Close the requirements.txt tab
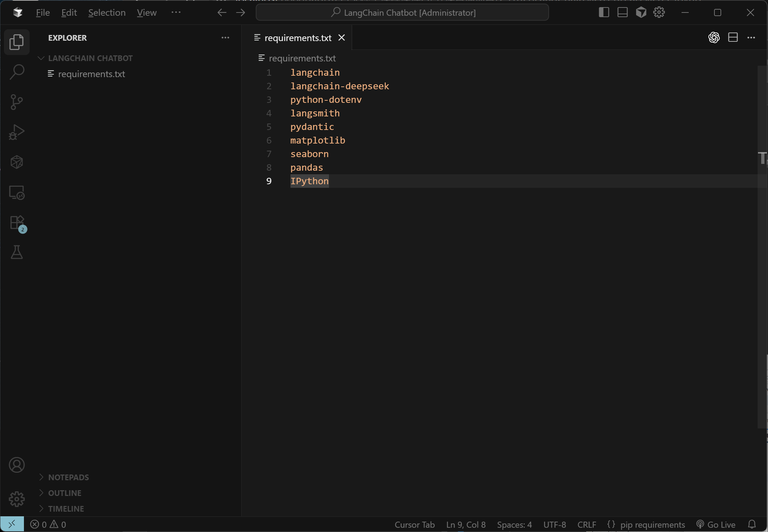 click(342, 37)
